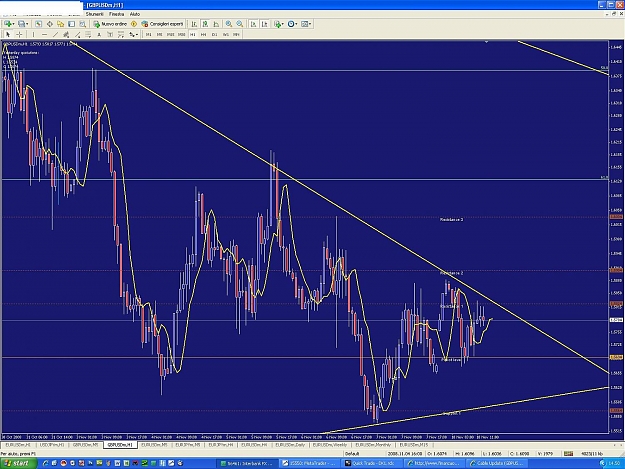Open the Strumenti menu
The height and width of the screenshot is (469, 625).
tap(94, 14)
